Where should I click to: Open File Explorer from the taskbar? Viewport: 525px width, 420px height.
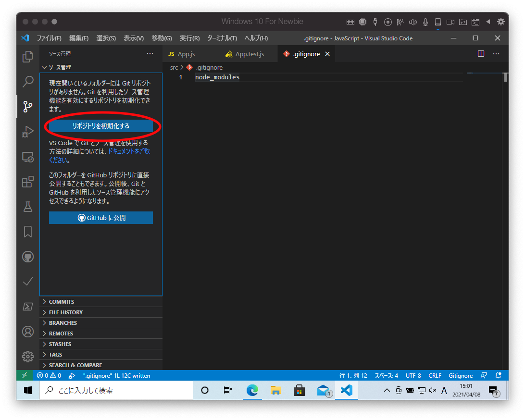pos(275,390)
